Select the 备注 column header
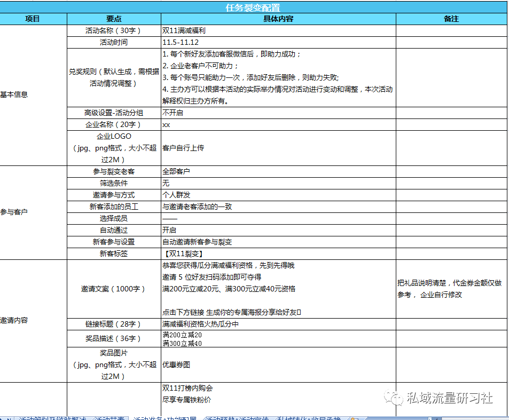This screenshot has height=420, width=509. point(451,19)
